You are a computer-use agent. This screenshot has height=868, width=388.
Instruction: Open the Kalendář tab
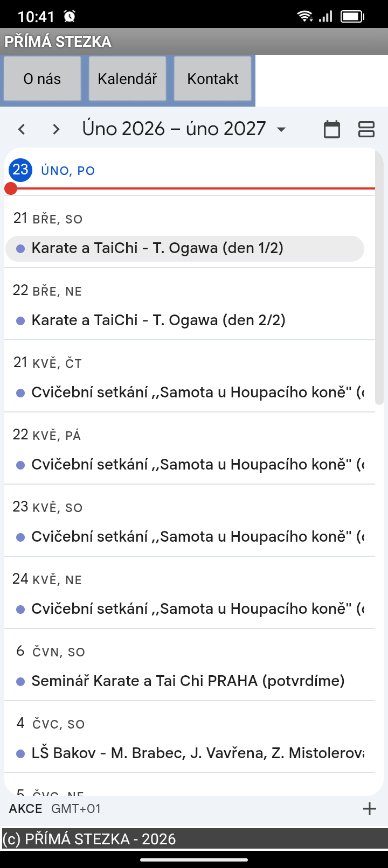click(x=127, y=79)
